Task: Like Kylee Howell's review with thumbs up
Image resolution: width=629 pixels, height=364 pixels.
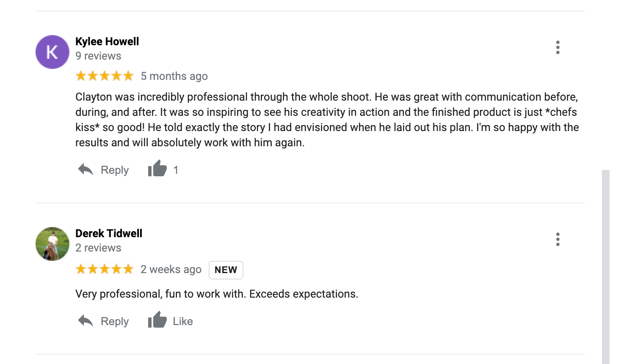Action: click(x=157, y=169)
